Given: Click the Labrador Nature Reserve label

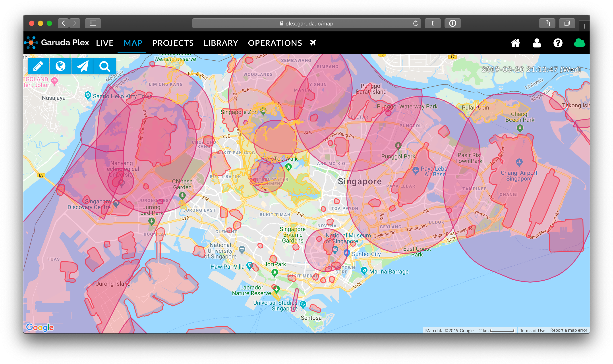Looking at the screenshot, I should click(251, 290).
